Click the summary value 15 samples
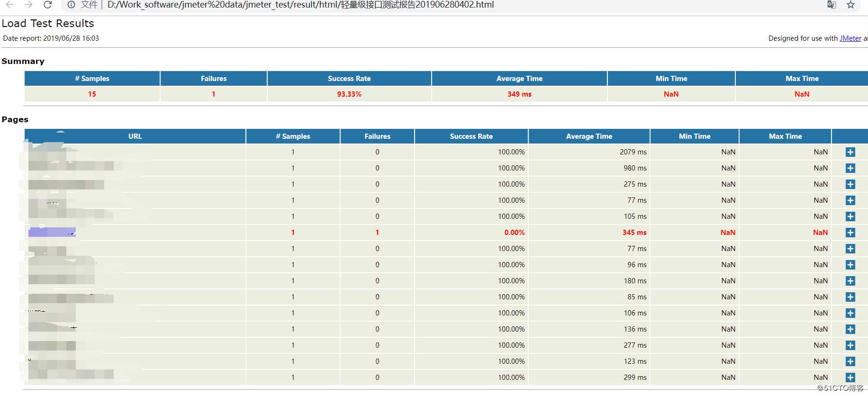The height and width of the screenshot is (396, 868). 92,94
